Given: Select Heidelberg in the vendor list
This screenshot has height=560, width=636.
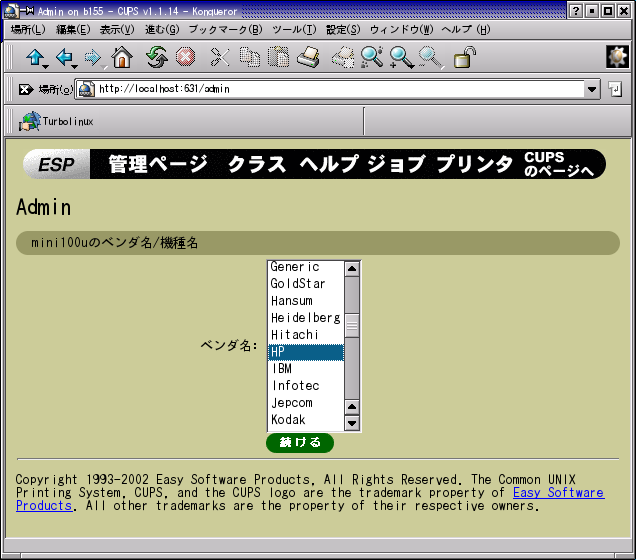Looking at the screenshot, I should click(x=306, y=318).
